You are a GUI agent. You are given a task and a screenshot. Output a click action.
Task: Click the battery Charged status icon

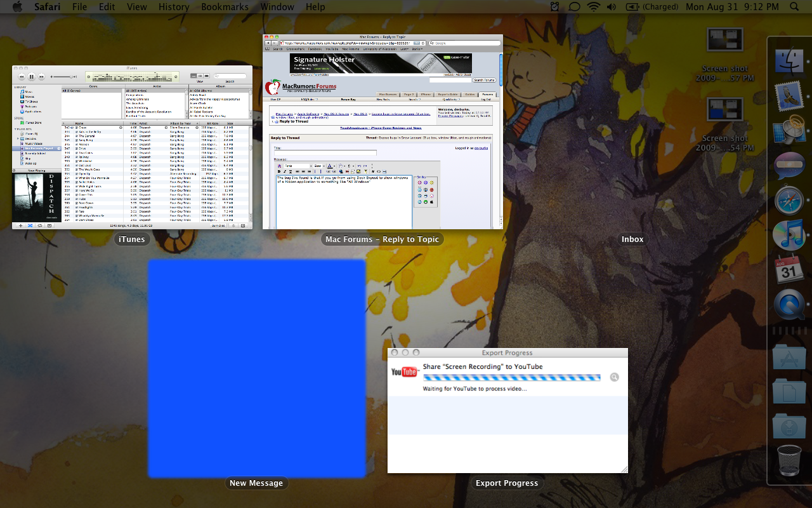[651, 7]
